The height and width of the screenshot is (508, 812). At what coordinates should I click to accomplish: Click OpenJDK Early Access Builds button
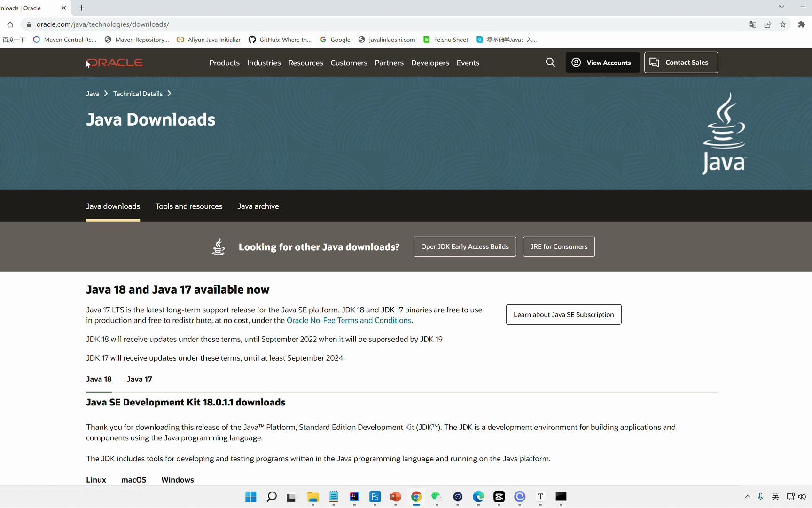[x=465, y=246]
